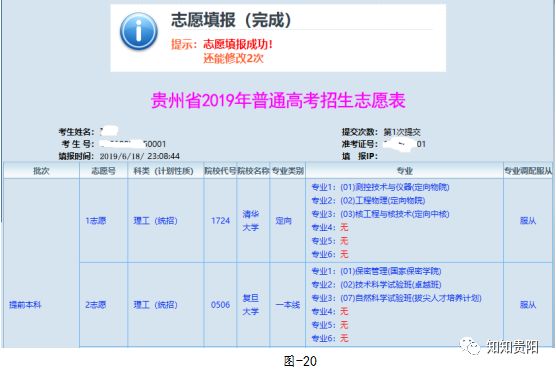The height and width of the screenshot is (371, 556).
Task: Click the 填报时间 2019/6/18 23:08:44 value
Action: pos(139,156)
